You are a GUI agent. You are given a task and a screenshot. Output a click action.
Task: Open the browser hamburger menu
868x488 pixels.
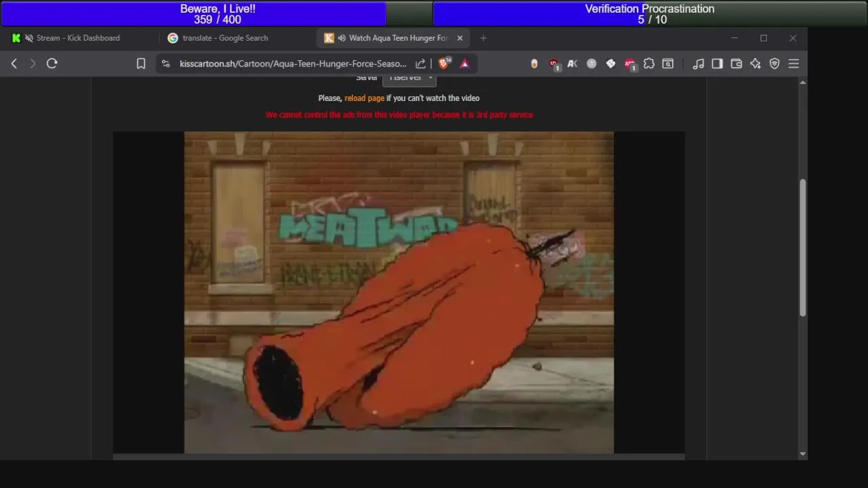click(793, 64)
